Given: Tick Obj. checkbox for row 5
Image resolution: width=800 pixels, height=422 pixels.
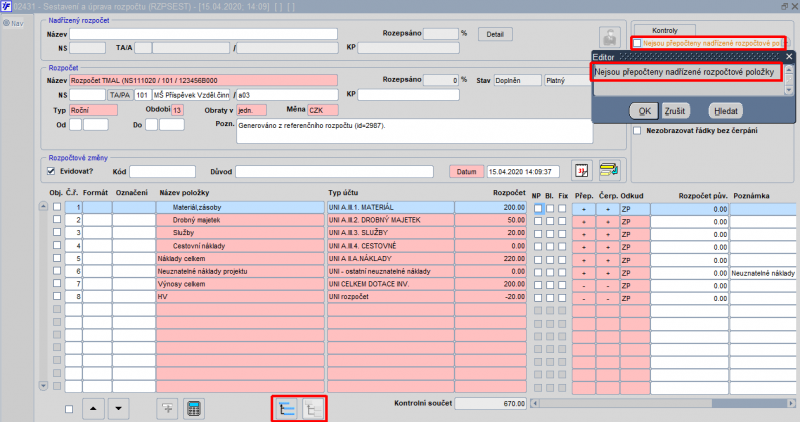Looking at the screenshot, I should pyautogui.click(x=57, y=258).
